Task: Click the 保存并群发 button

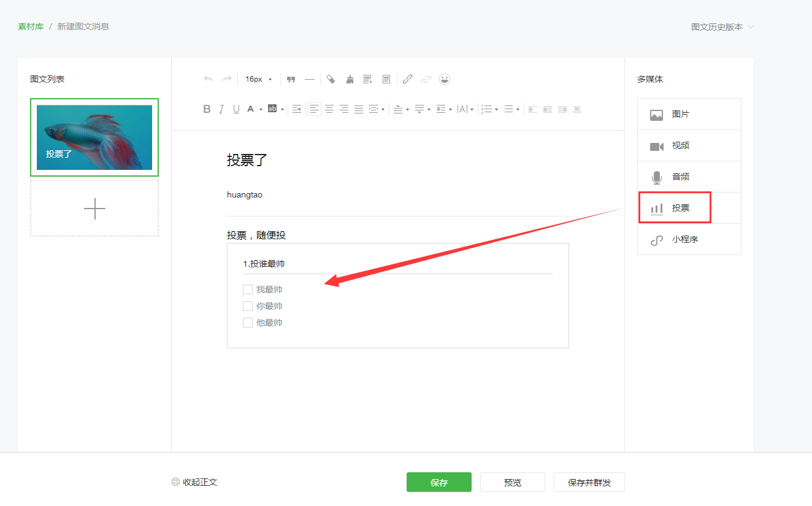Action: (589, 482)
